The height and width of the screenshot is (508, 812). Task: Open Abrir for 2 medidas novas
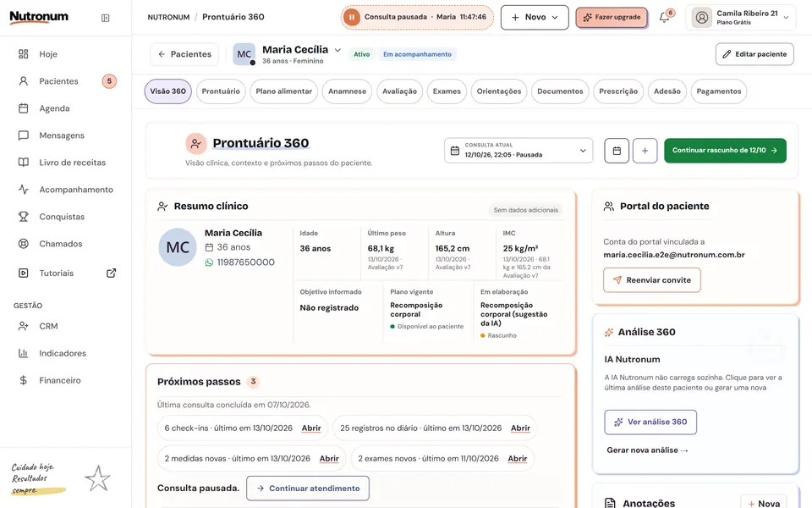tap(329, 458)
